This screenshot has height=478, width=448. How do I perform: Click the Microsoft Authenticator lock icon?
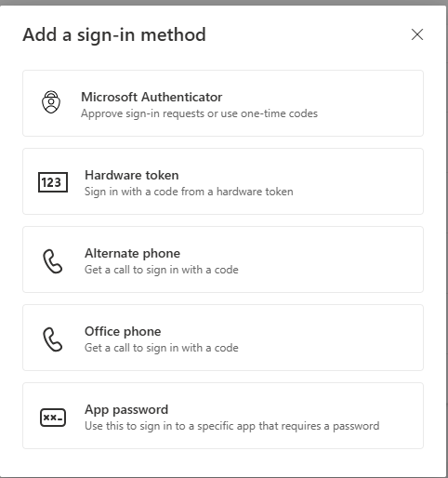click(51, 102)
